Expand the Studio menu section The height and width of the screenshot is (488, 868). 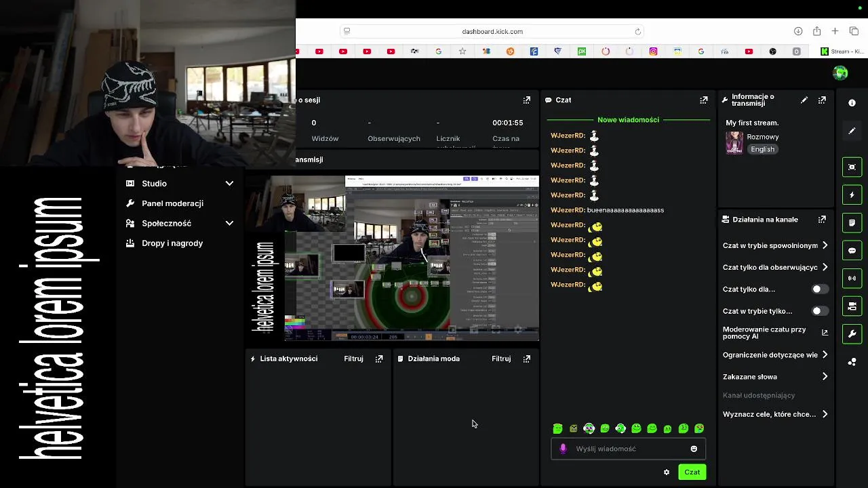point(180,184)
